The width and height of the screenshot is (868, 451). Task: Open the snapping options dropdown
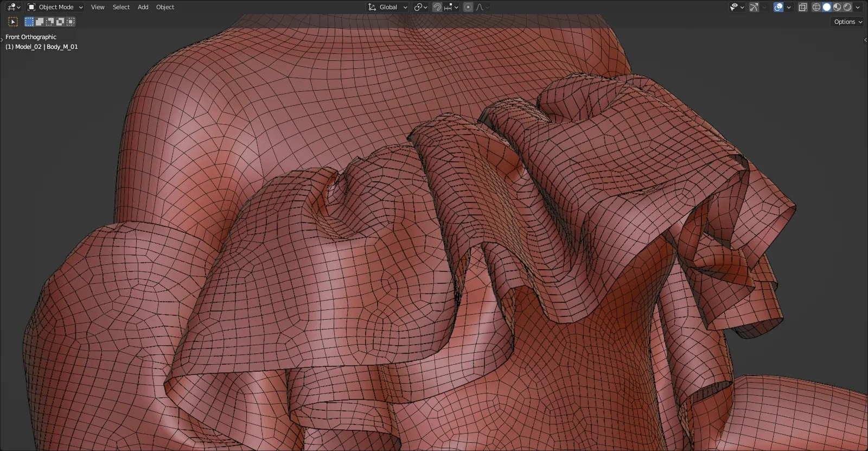pos(451,7)
